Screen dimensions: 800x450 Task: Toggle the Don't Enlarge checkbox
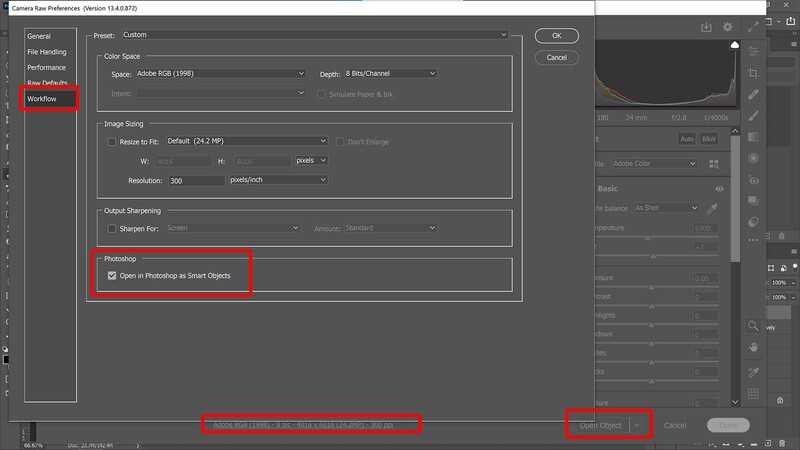tap(340, 142)
